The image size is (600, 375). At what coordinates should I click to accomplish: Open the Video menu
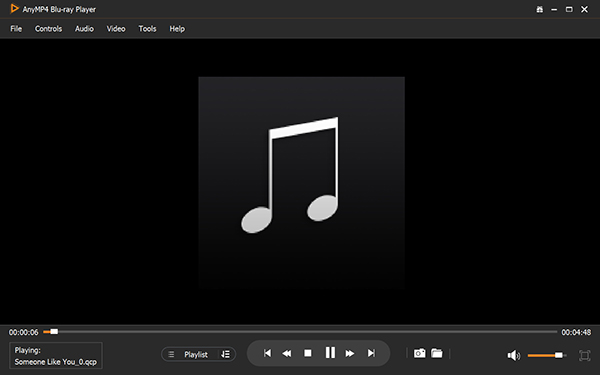click(x=116, y=29)
